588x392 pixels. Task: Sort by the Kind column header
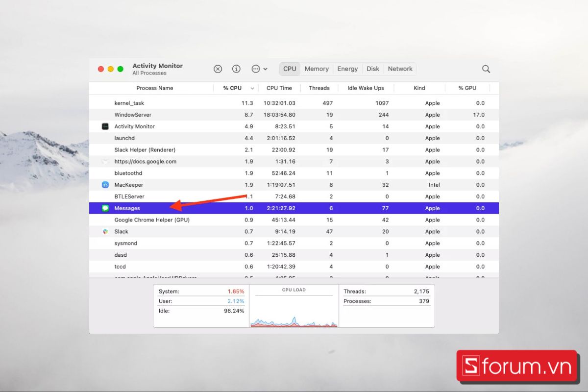[419, 88]
